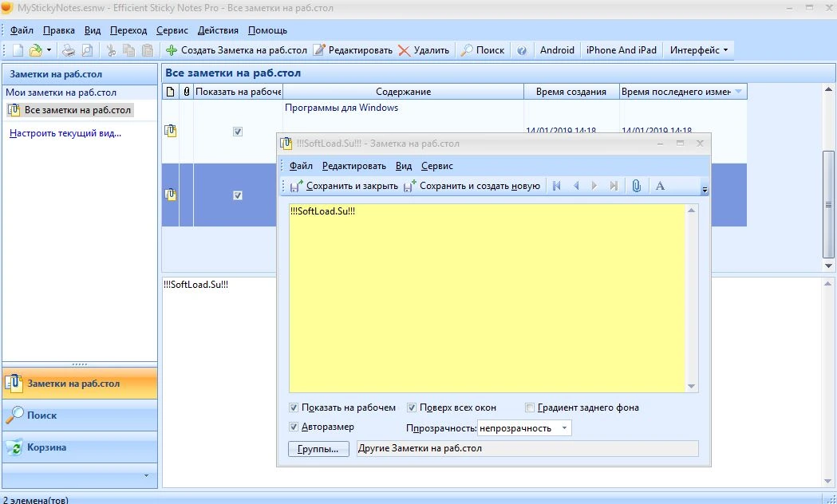Toggle Авторазмер checkbox
This screenshot has width=837, height=504.
click(293, 427)
